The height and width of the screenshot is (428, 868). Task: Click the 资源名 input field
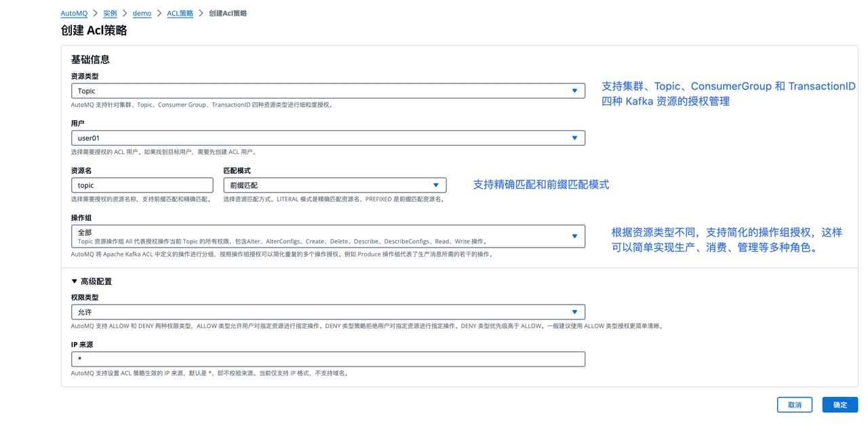pos(142,185)
